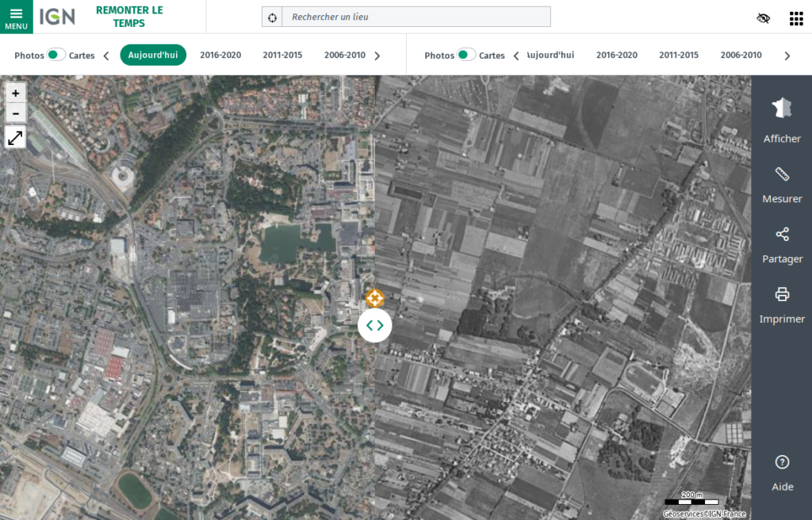Grab the map comparison slider handle
The height and width of the screenshot is (520, 812).
click(374, 325)
